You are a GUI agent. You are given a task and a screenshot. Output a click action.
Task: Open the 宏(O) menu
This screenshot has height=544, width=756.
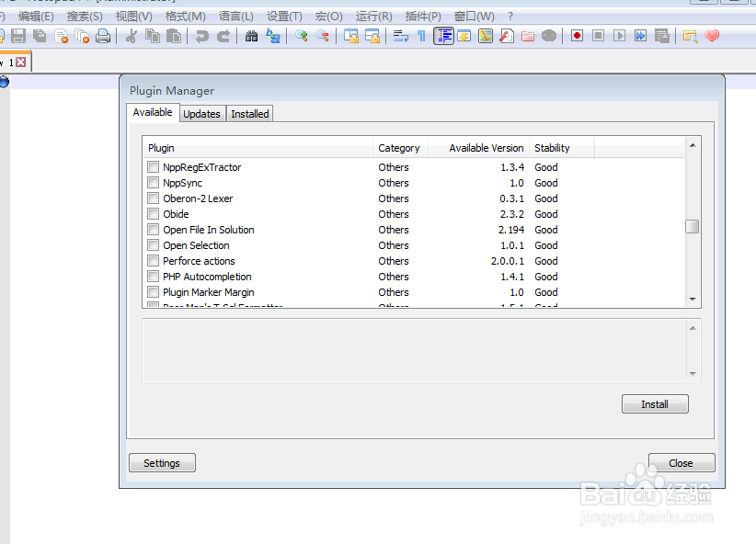click(329, 17)
